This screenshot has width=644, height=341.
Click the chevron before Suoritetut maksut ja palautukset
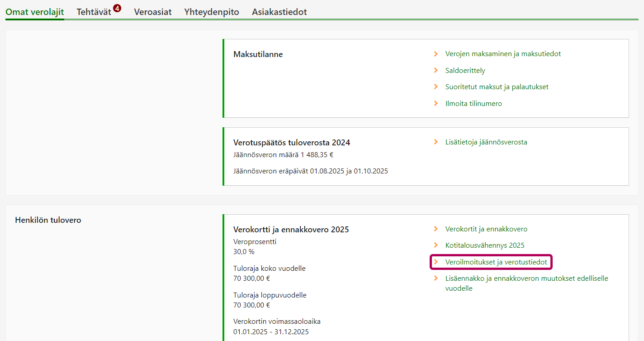pos(436,86)
